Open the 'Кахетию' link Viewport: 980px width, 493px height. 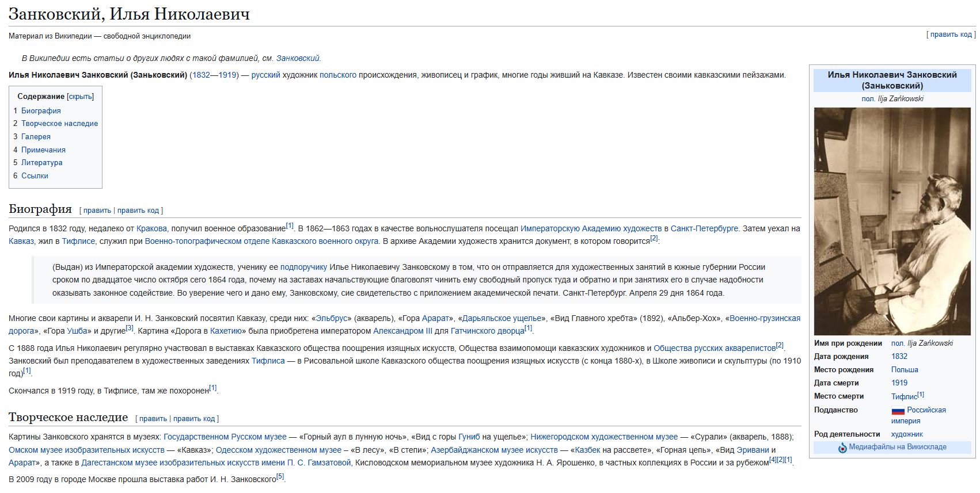point(226,331)
